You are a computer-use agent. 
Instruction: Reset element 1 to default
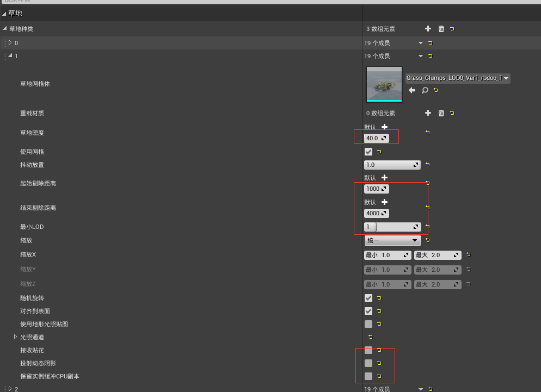point(431,56)
